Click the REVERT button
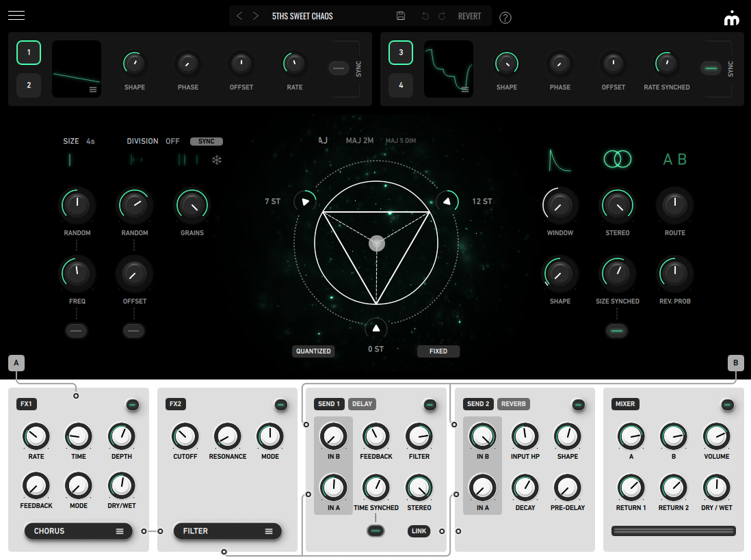 pyautogui.click(x=469, y=16)
